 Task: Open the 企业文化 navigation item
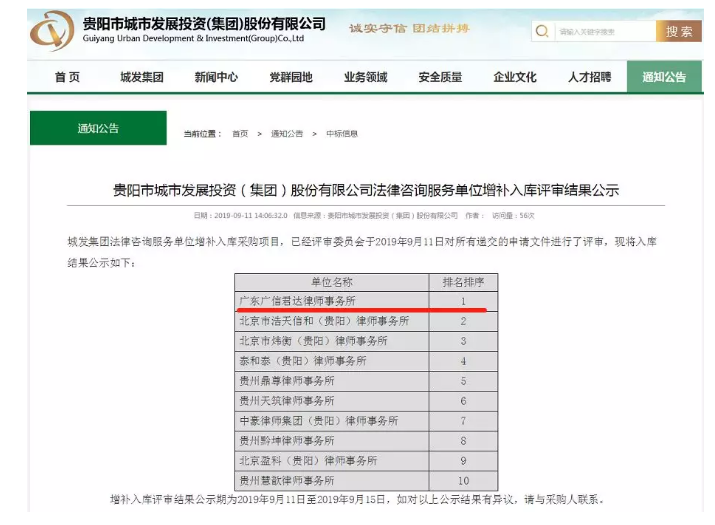coord(514,78)
